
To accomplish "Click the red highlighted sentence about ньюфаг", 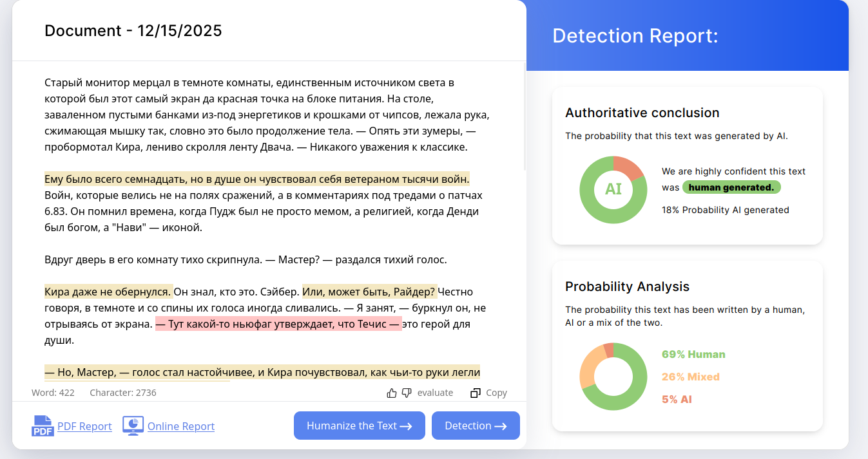I will pyautogui.click(x=278, y=324).
